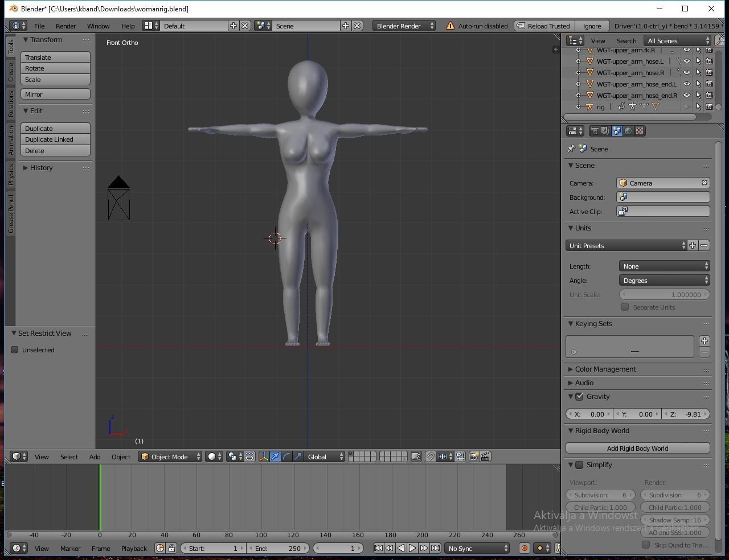This screenshot has width=729, height=560.
Task: Toggle visibility of WGT-upper_arm_hose.L
Action: [x=687, y=61]
